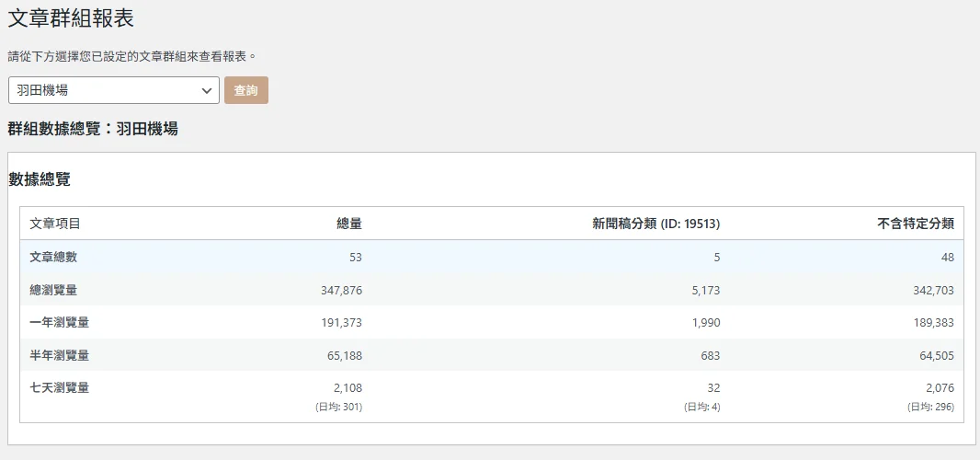Click the value 342,703
The width and height of the screenshot is (980, 460).
click(x=934, y=290)
